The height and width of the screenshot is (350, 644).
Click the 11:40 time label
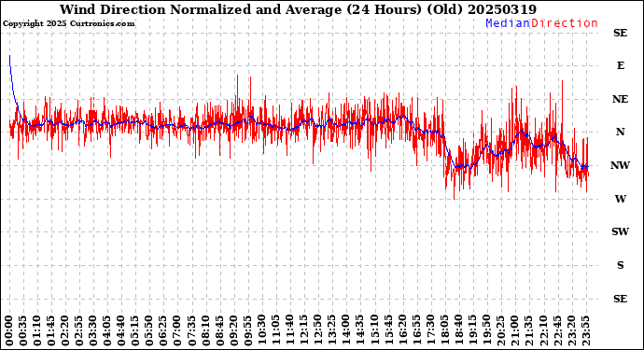pos(289,330)
